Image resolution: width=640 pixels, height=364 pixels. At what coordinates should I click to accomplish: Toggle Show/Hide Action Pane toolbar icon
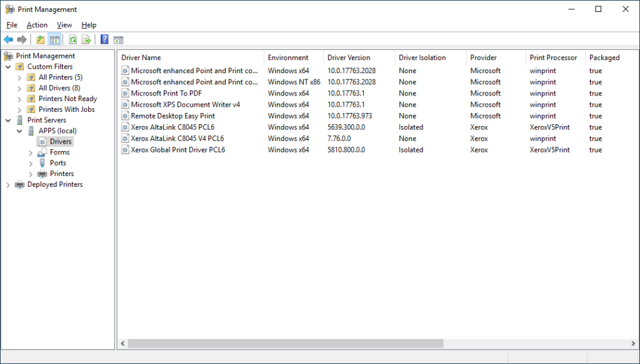pyautogui.click(x=118, y=40)
